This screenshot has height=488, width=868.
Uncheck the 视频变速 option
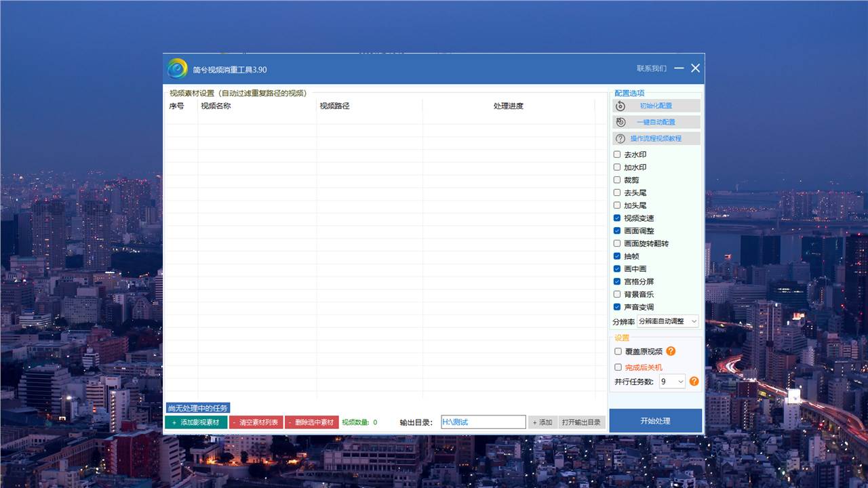(617, 218)
